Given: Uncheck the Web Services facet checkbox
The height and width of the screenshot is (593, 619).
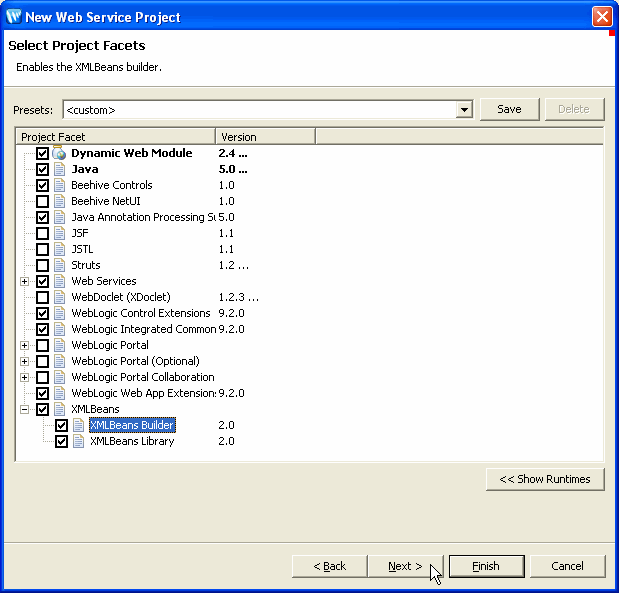Looking at the screenshot, I should pos(43,281).
